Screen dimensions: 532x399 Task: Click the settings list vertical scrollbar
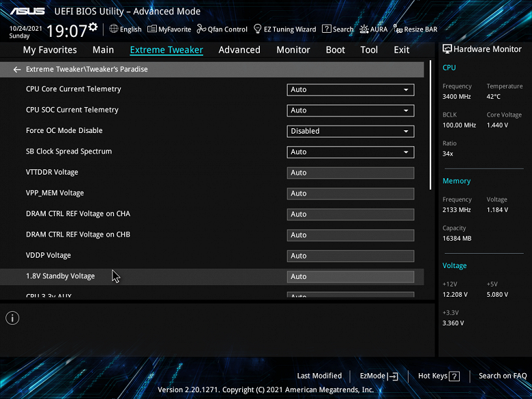[x=430, y=125]
